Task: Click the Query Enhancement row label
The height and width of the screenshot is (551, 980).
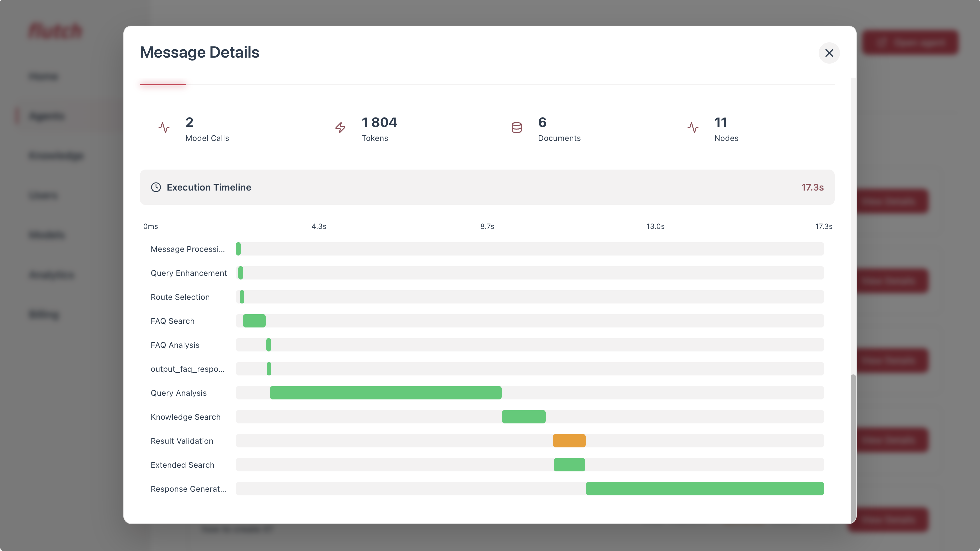Action: [x=189, y=273]
